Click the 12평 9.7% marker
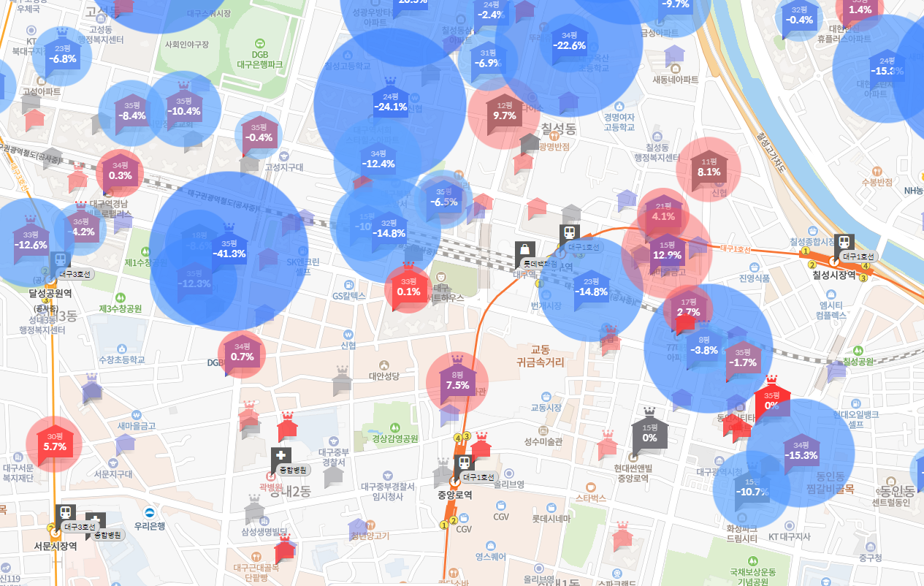Image resolution: width=924 pixels, height=586 pixels. pyautogui.click(x=505, y=112)
